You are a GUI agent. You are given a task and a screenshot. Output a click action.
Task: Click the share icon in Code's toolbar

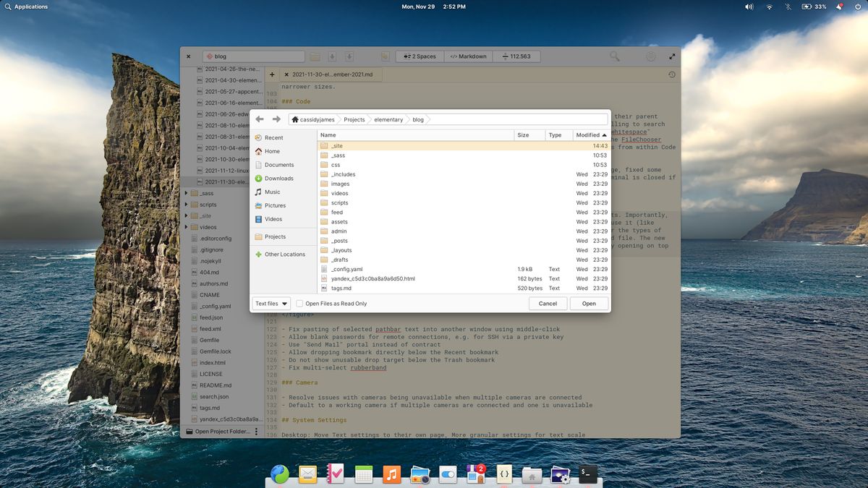click(x=384, y=56)
